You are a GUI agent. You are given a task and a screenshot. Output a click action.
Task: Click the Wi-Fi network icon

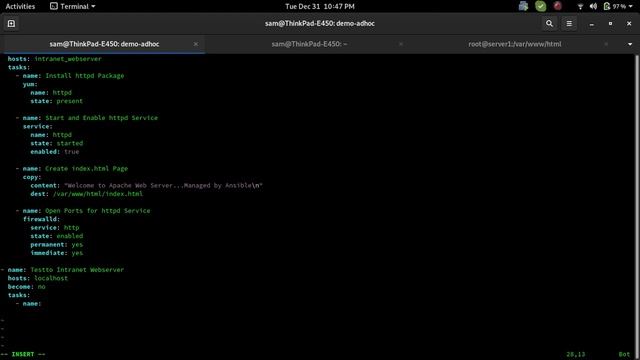click(580, 7)
